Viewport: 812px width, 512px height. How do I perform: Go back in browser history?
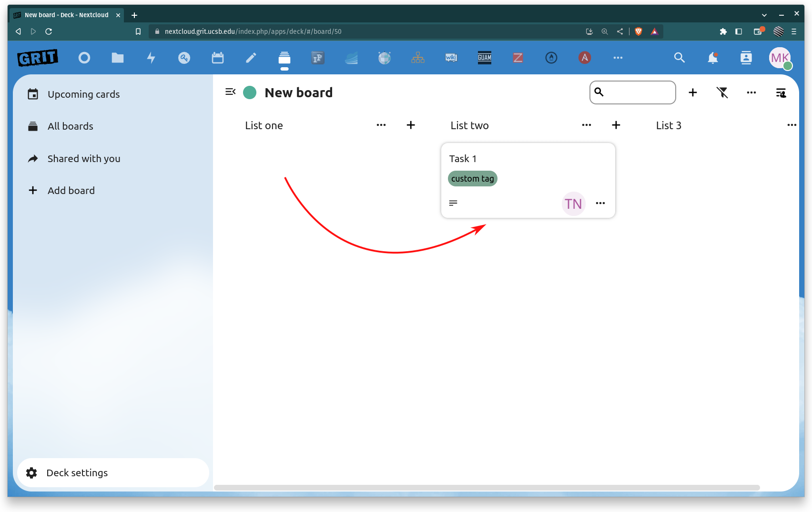18,31
